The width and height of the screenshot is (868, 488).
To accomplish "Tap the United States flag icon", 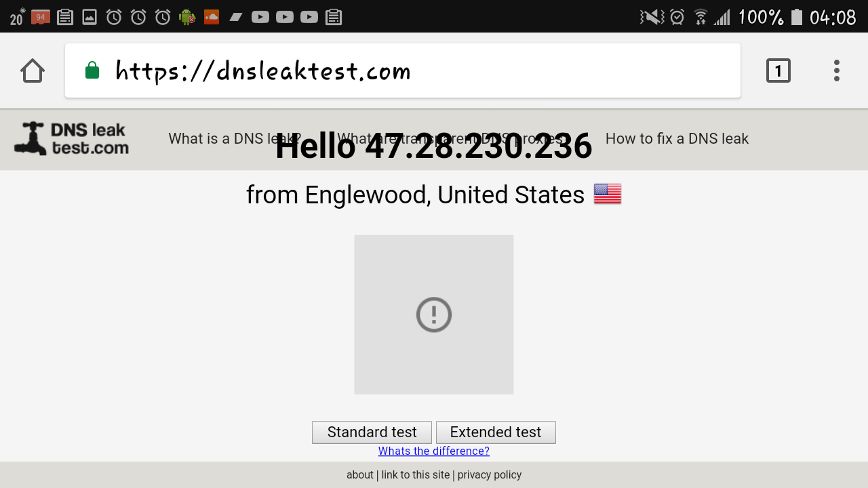I will tap(608, 194).
